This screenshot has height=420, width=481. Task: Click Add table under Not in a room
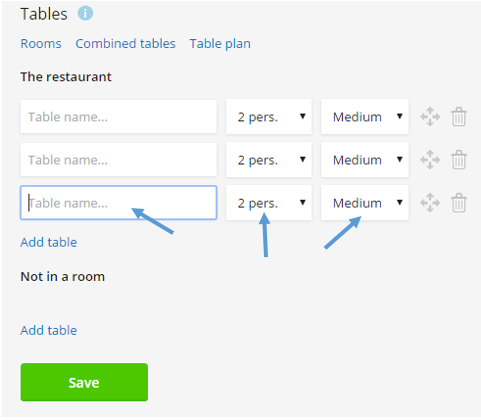pos(49,330)
